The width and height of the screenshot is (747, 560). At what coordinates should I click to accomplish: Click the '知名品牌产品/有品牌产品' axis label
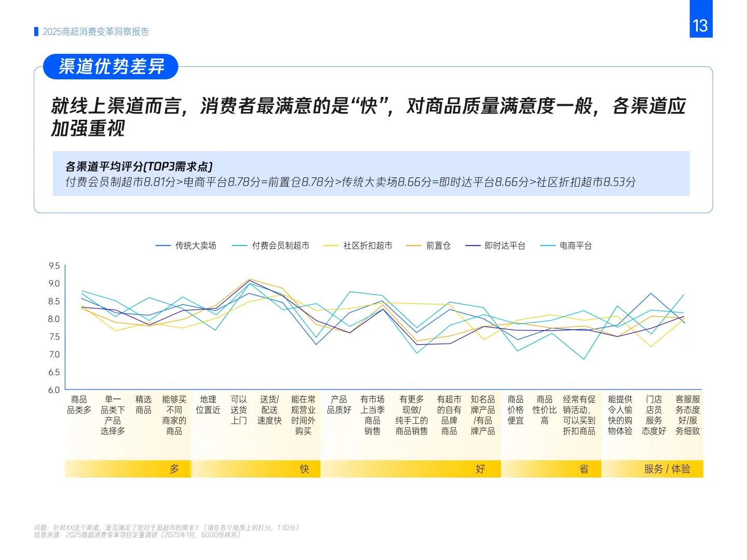click(x=483, y=415)
